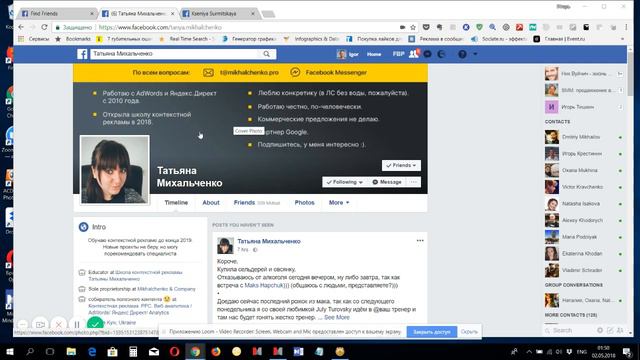Finish recording with the green checkmark
The width and height of the screenshot is (640, 360).
tap(95, 325)
